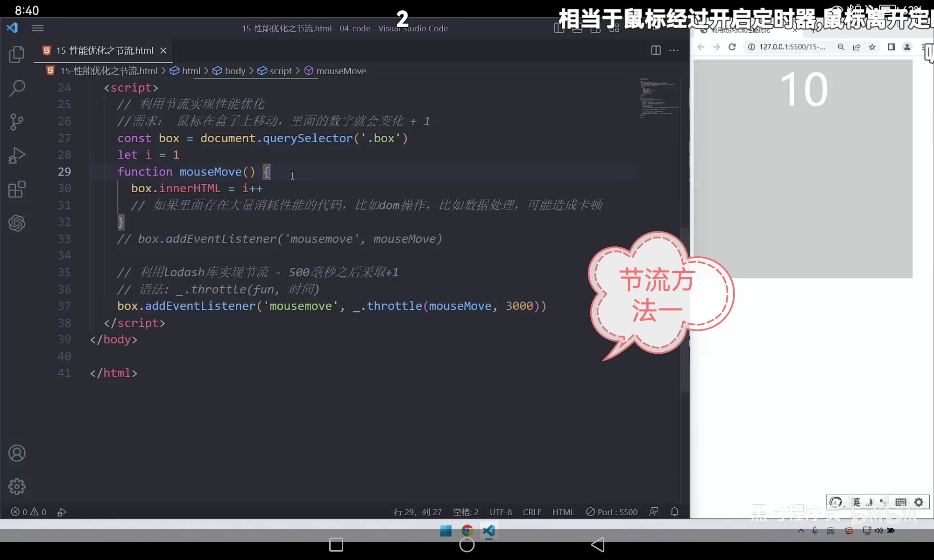Open the Extensions view
The height and width of the screenshot is (560, 934).
(17, 189)
